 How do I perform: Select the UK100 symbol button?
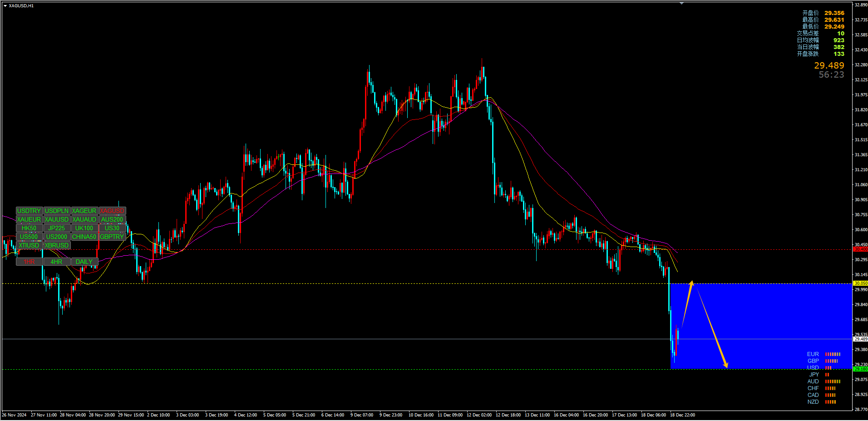pyautogui.click(x=84, y=228)
